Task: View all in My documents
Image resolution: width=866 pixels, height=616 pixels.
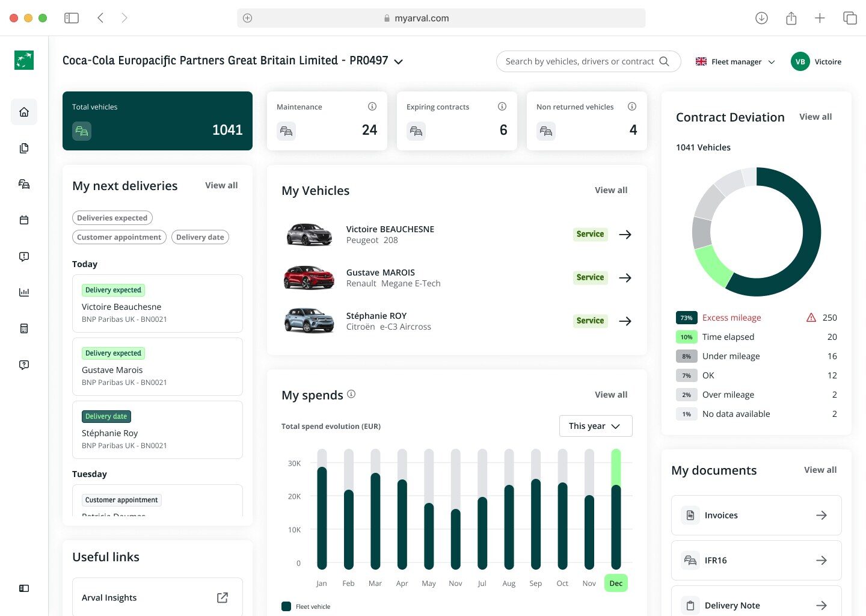Action: [x=820, y=470]
